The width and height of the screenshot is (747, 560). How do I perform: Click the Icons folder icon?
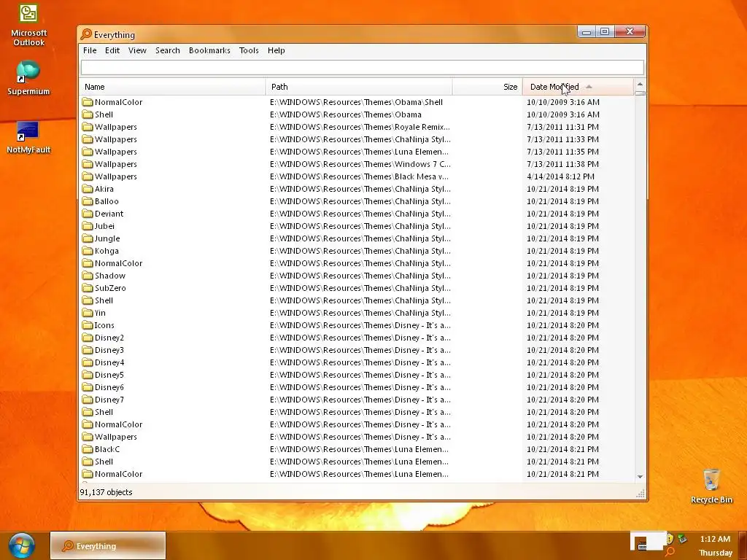(88, 325)
